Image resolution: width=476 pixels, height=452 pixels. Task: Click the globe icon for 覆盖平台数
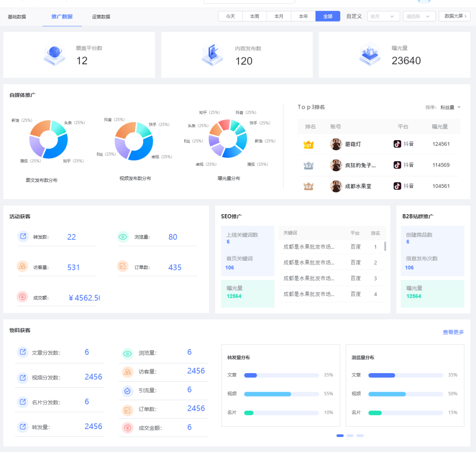(54, 54)
